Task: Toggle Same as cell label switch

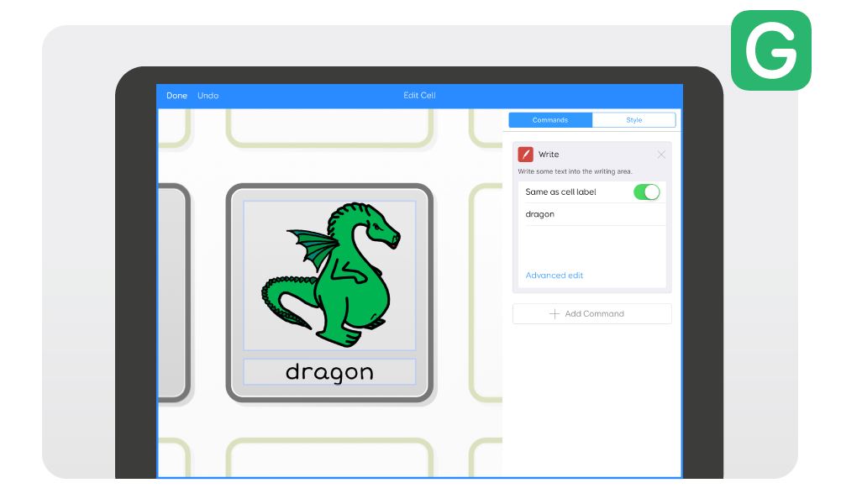Action: (646, 192)
